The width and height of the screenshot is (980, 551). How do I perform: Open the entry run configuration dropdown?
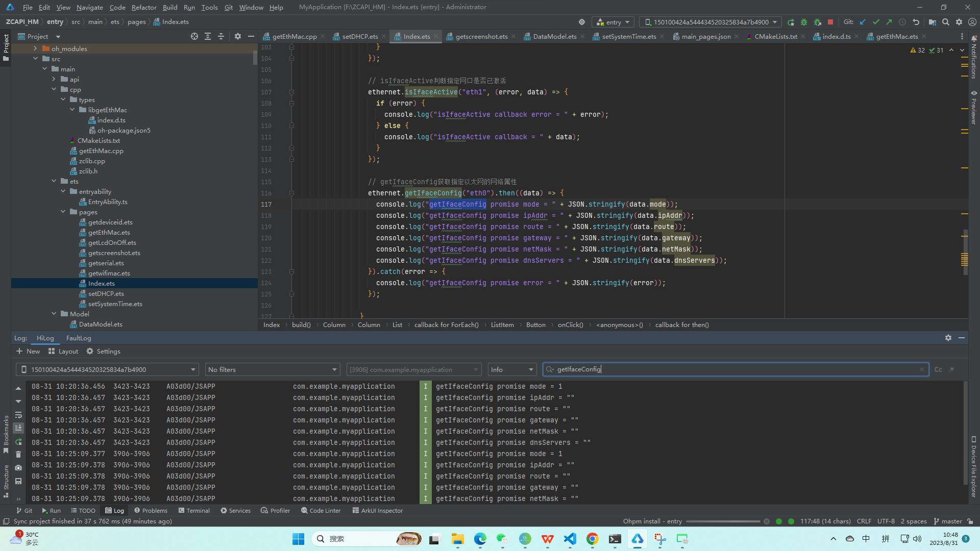[x=613, y=22]
